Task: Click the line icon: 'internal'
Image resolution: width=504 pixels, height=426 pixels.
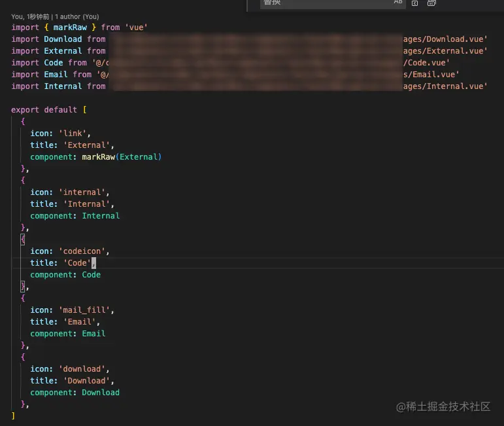Action: [x=70, y=192]
